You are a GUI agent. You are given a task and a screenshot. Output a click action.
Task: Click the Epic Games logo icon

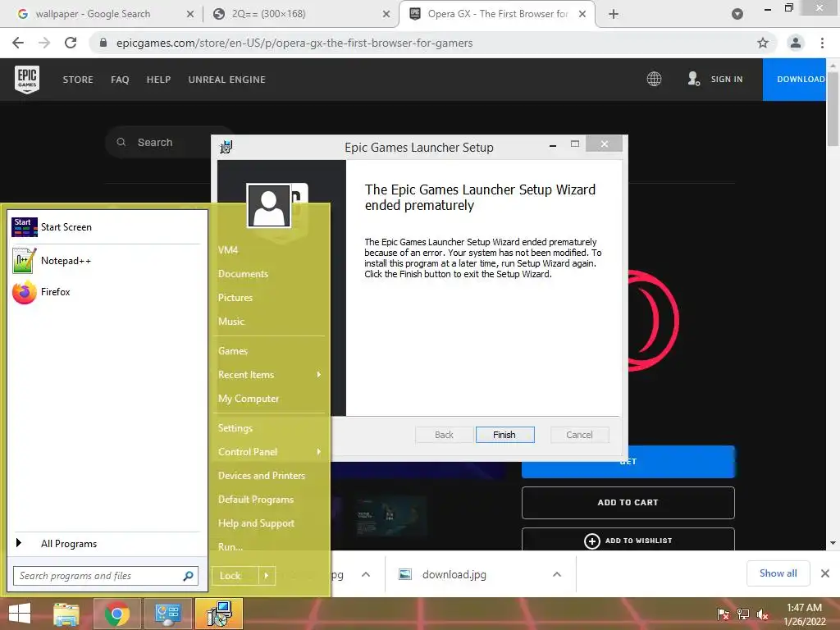pos(27,80)
